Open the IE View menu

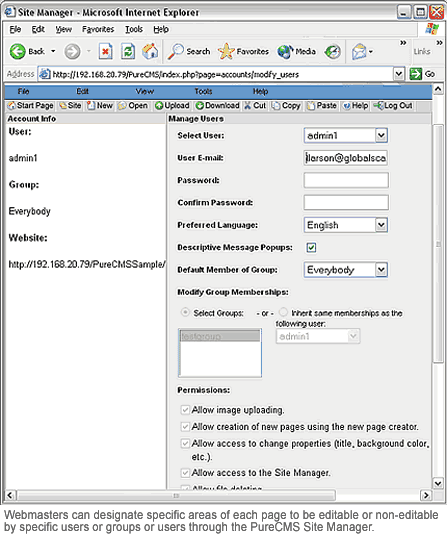[x=64, y=29]
